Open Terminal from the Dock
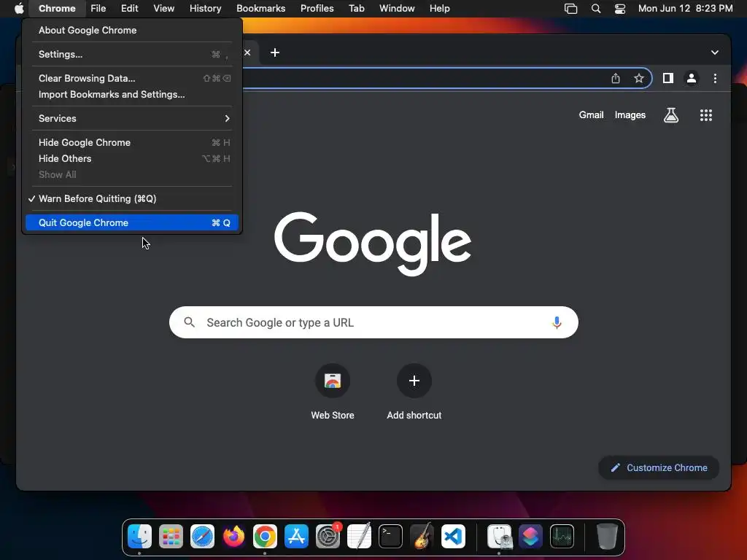Screen dimensions: 747x560 click(390, 536)
